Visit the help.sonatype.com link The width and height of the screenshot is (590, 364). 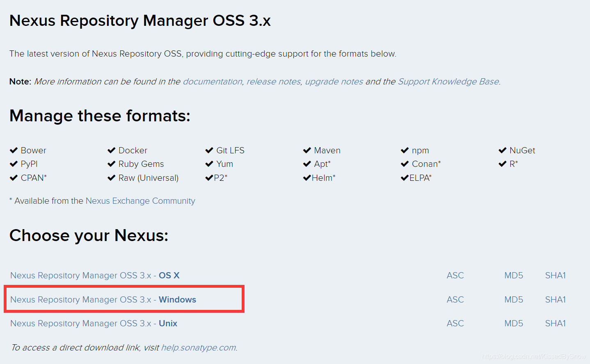tap(199, 348)
